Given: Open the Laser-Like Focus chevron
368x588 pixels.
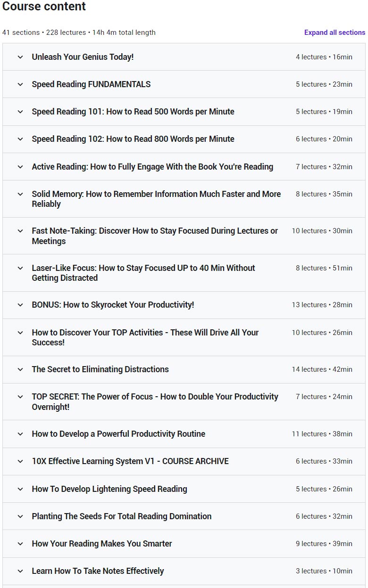Looking at the screenshot, I should tap(20, 268).
